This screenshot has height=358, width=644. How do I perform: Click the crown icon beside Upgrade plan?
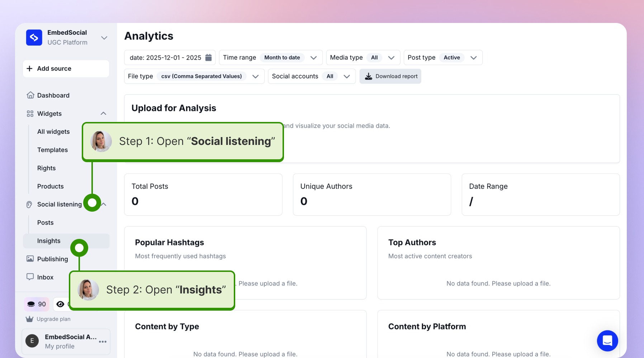[29, 319]
